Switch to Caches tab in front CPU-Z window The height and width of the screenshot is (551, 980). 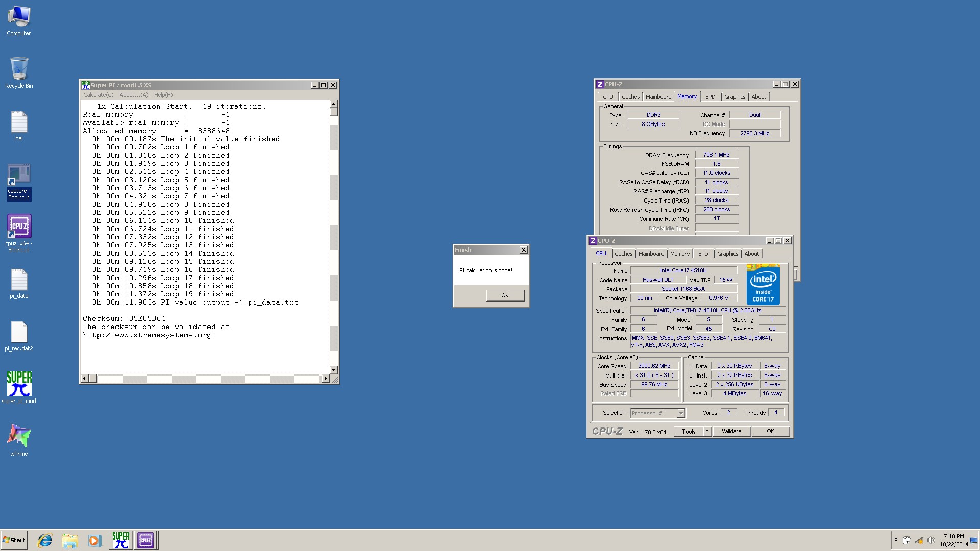(623, 254)
